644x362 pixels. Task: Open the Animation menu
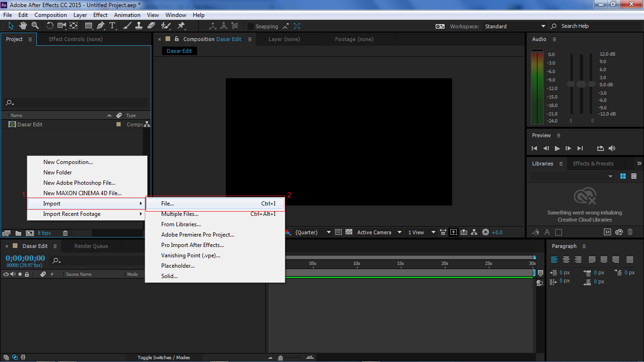(x=127, y=15)
